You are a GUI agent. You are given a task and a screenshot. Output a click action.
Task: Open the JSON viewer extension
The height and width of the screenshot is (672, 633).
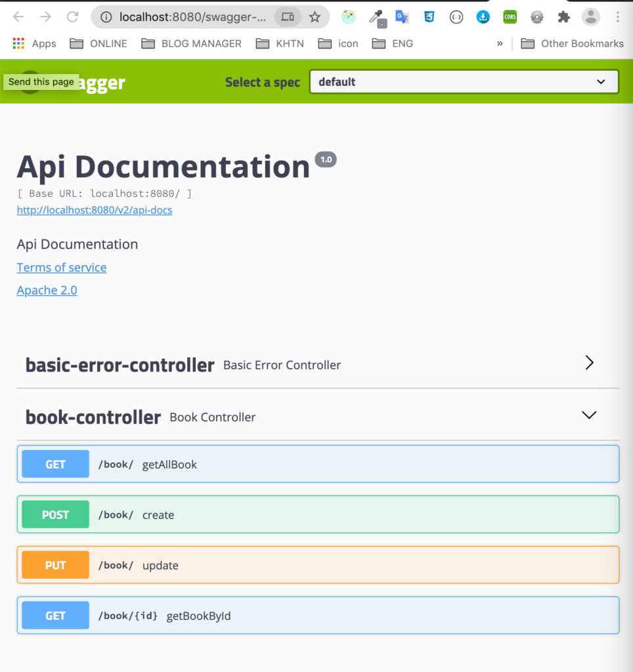[456, 17]
